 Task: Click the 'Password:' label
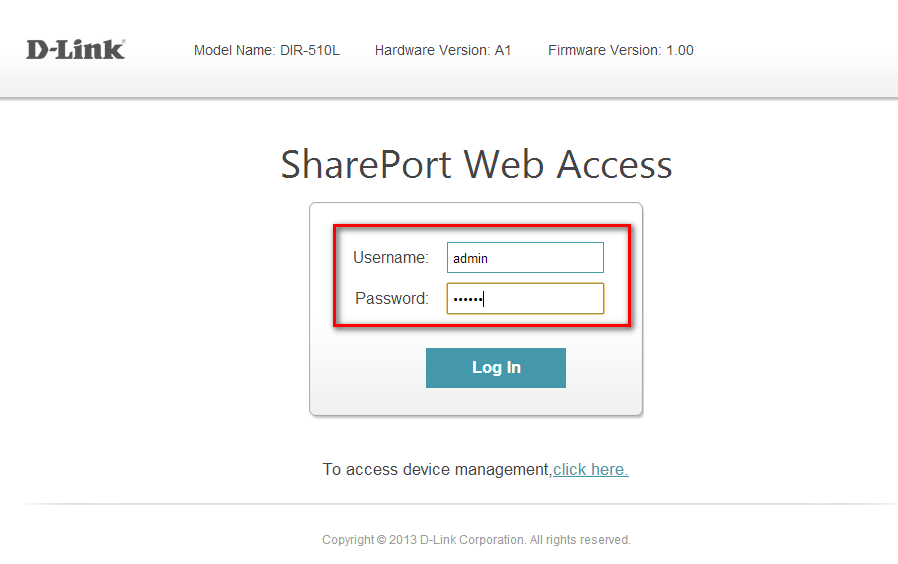[x=391, y=298]
